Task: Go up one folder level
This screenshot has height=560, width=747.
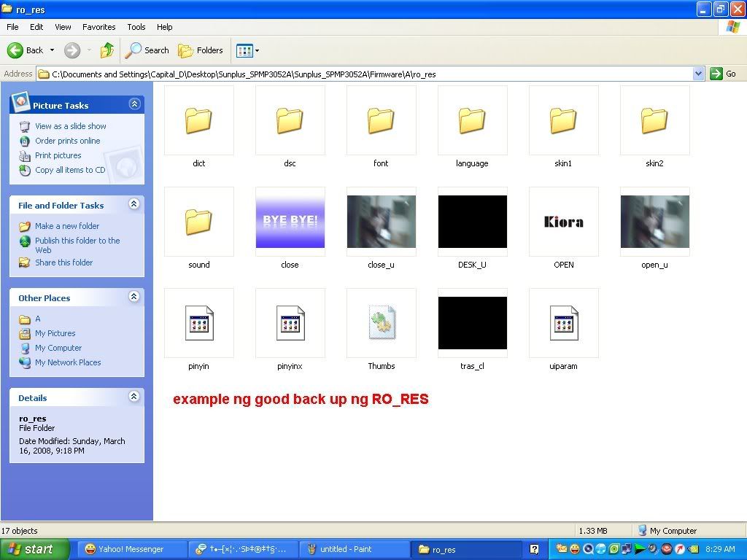Action: (x=107, y=50)
